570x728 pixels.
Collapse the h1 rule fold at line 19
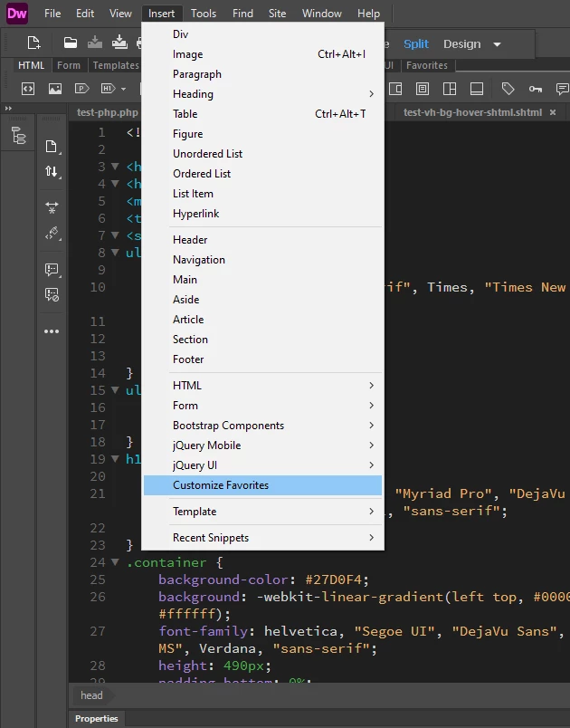(x=115, y=459)
